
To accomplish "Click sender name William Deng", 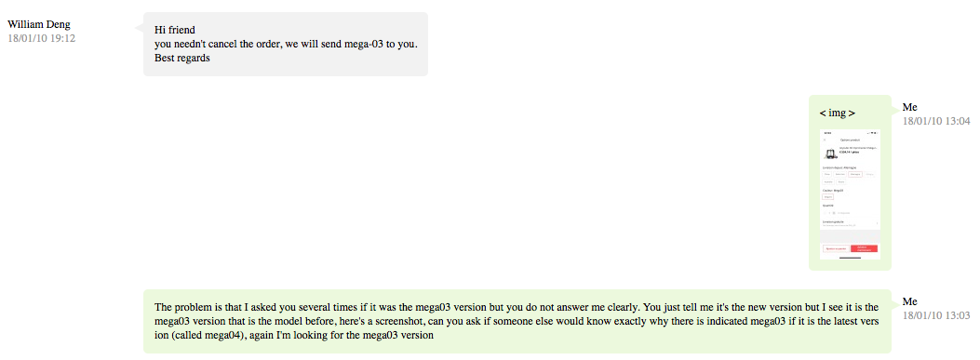I will pos(39,24).
